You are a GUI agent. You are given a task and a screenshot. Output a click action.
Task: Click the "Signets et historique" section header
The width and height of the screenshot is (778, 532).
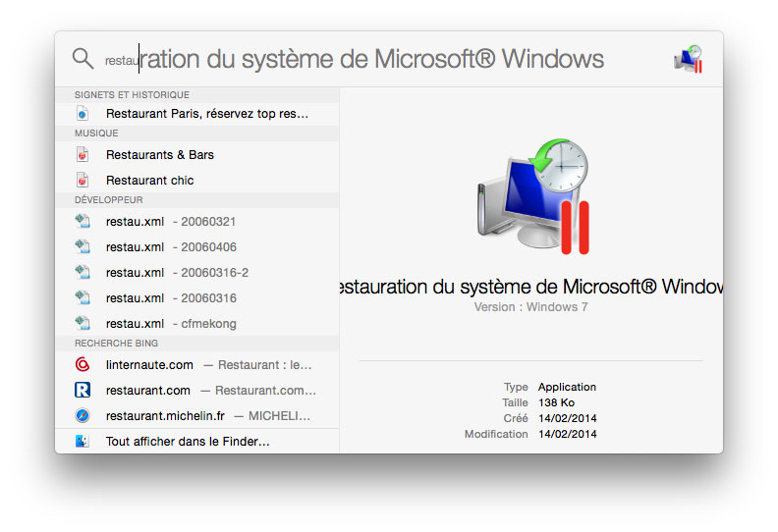pyautogui.click(x=132, y=94)
